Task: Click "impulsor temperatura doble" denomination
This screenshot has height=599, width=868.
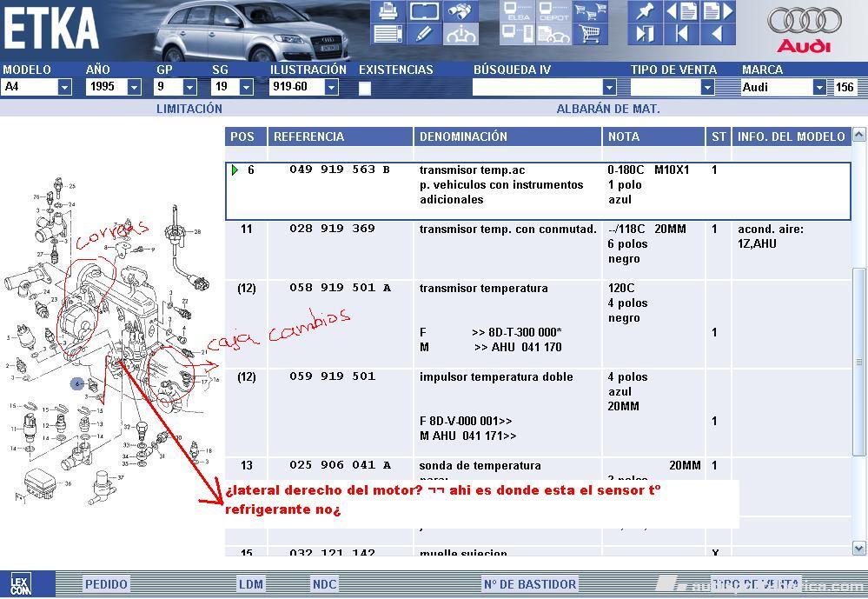Action: coord(496,376)
